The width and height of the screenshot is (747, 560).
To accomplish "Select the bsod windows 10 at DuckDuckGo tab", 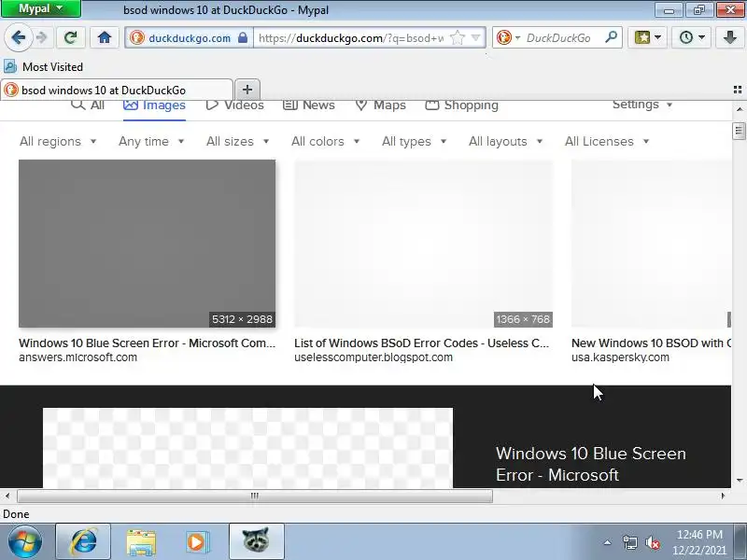I will pos(116,90).
